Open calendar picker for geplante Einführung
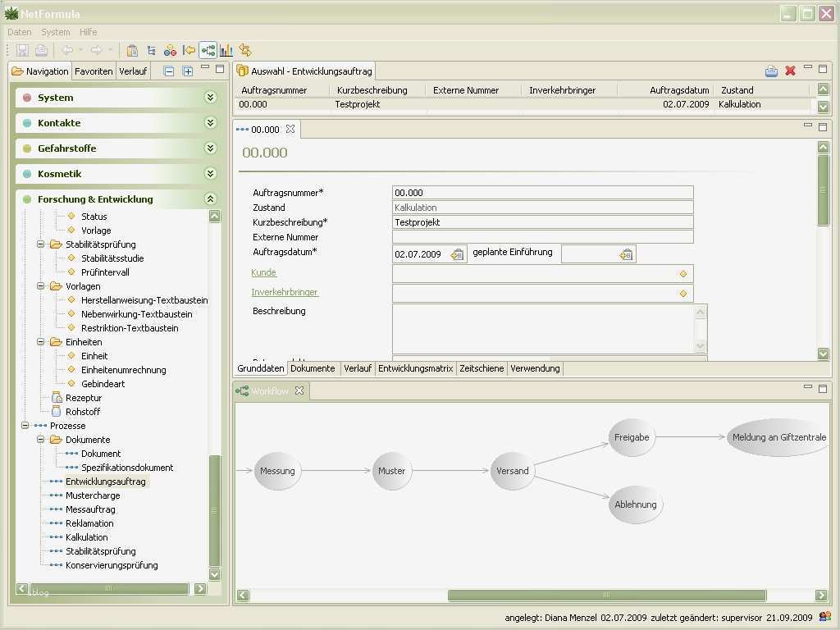The image size is (840, 630). coord(626,254)
